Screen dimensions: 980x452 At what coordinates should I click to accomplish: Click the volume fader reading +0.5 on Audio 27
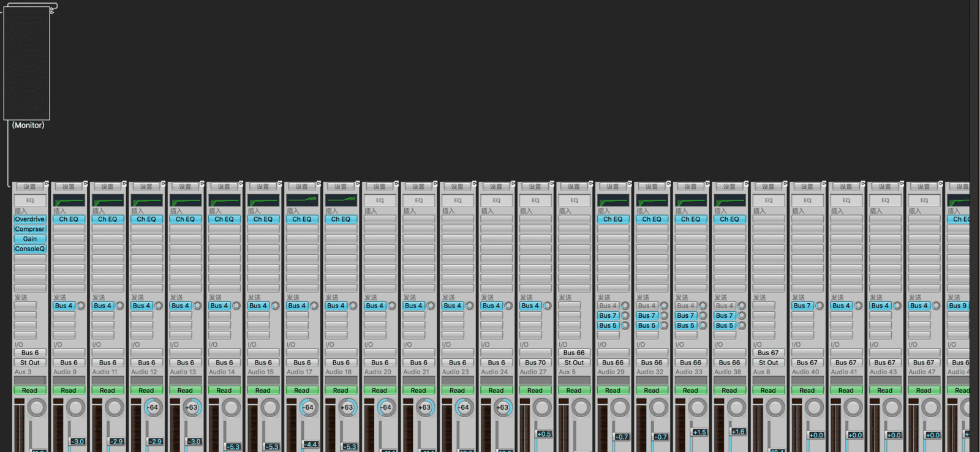click(x=543, y=434)
